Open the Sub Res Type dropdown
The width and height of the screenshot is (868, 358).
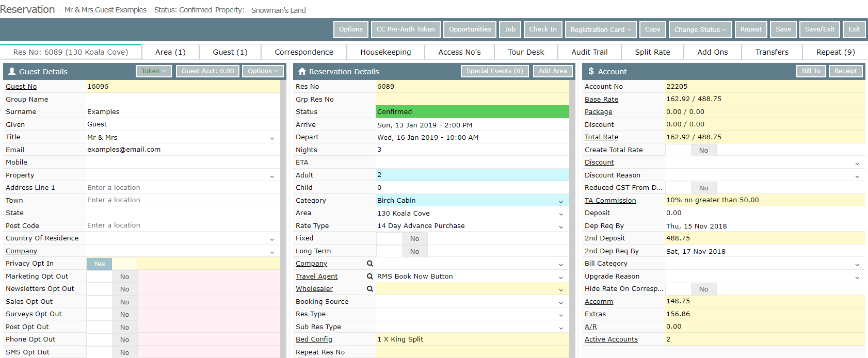561,328
